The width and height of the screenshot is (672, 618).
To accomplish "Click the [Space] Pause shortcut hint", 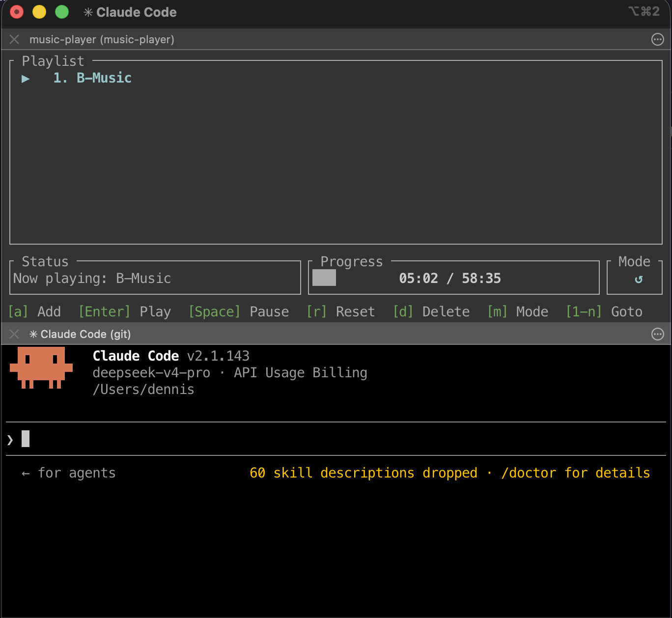I will (x=239, y=311).
